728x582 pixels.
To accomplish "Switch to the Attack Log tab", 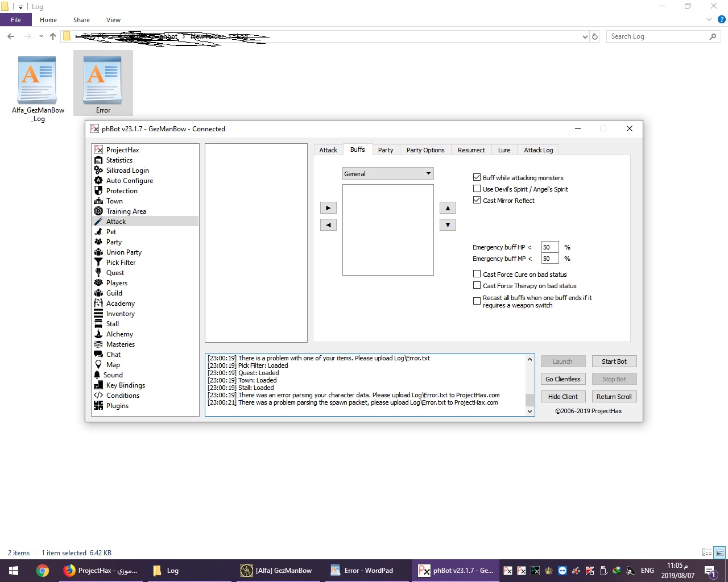I will point(538,150).
